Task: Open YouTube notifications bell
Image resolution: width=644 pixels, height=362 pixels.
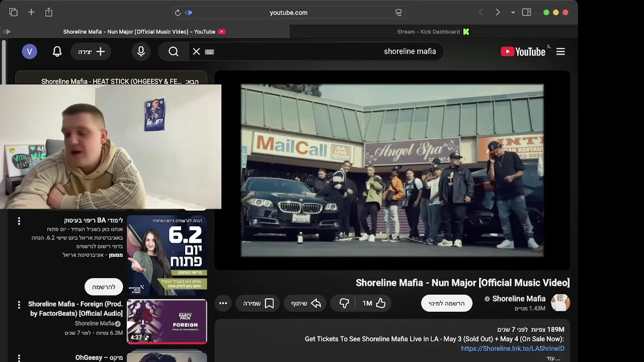Action: (x=57, y=51)
